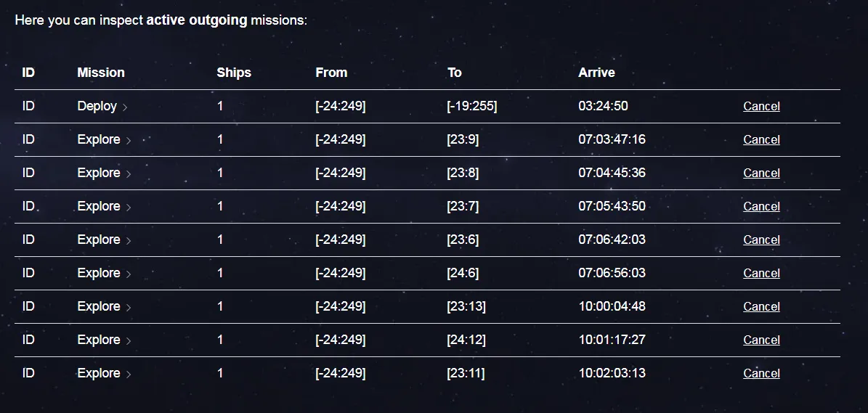Cancel the mission arriving 10:00:04:48
Image resolution: width=868 pixels, height=413 pixels.
click(x=761, y=306)
